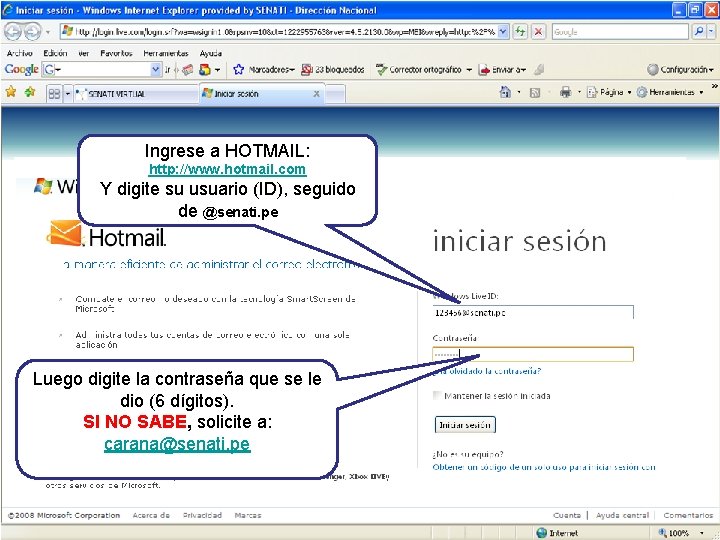Expand the Corrector ortográfico dropdown arrow

(x=469, y=70)
